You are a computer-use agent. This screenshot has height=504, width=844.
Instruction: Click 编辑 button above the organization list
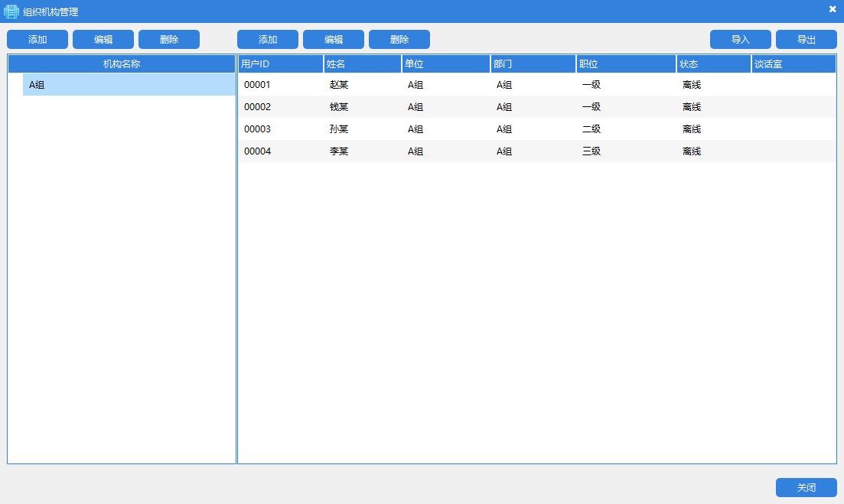pyautogui.click(x=103, y=40)
